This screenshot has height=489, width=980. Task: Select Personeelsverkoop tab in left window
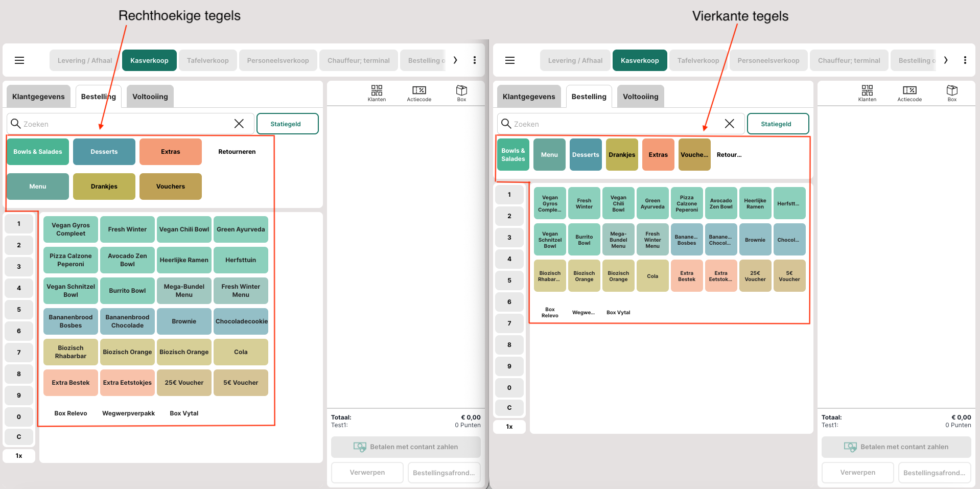point(278,60)
